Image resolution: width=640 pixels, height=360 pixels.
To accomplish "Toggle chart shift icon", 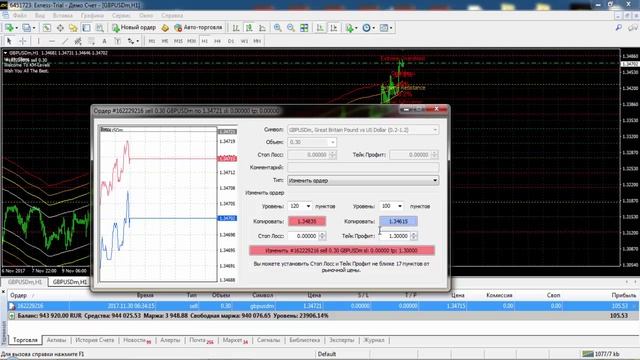I will tap(333, 28).
